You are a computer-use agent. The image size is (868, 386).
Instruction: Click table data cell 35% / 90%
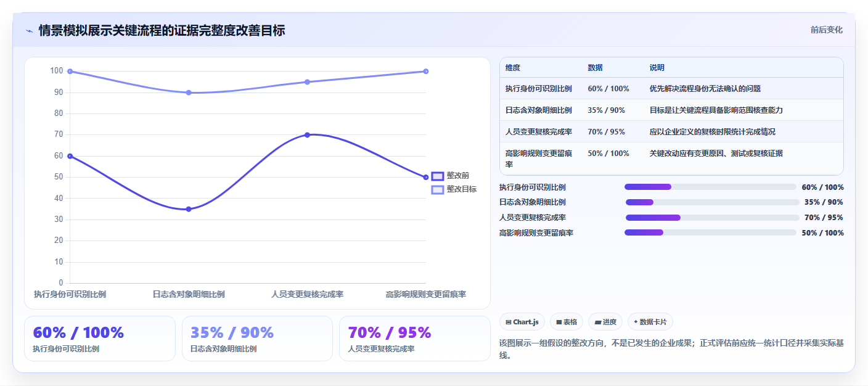click(607, 110)
